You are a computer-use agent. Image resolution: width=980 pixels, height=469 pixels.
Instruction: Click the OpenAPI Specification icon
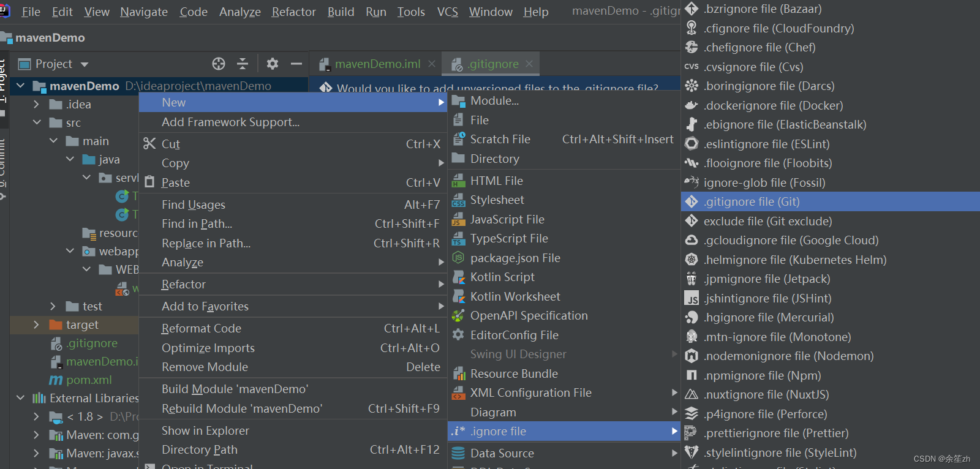pyautogui.click(x=458, y=315)
